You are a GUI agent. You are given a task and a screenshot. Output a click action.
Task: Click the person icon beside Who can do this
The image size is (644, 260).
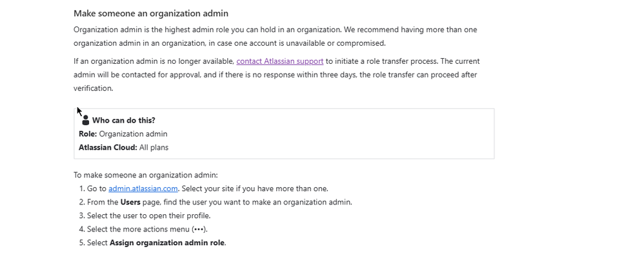coord(85,120)
